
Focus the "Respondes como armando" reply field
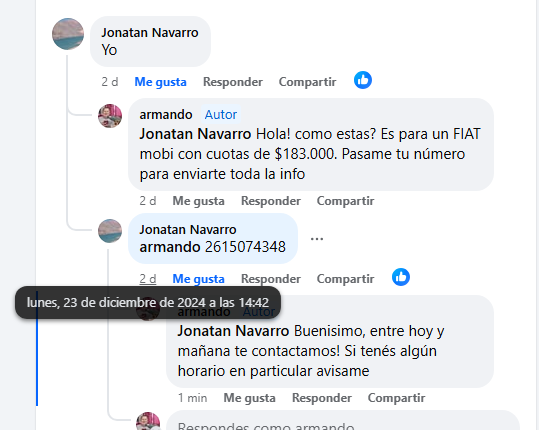[x=343, y=423]
